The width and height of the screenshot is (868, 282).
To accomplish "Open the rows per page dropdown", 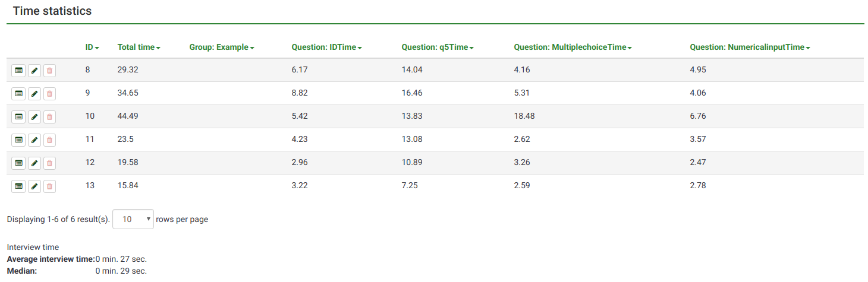I will [x=133, y=219].
